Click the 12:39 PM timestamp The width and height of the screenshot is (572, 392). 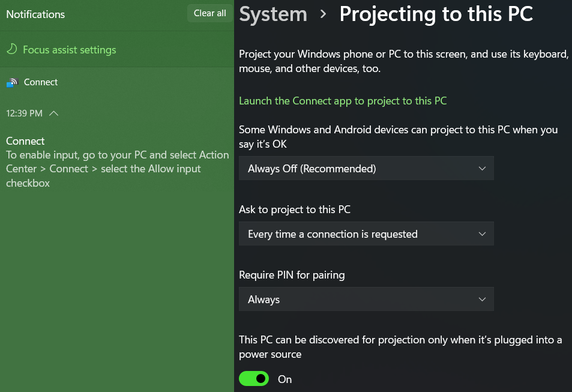point(24,113)
